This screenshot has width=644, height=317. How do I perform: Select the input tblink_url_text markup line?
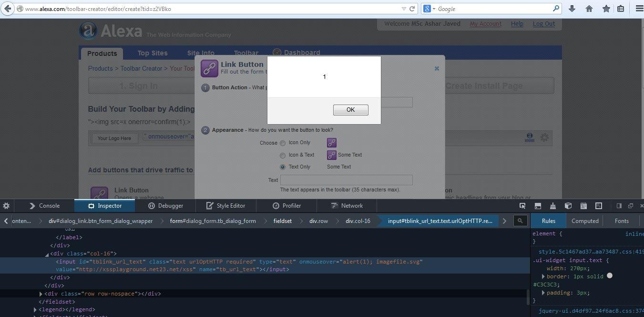pyautogui.click(x=265, y=265)
